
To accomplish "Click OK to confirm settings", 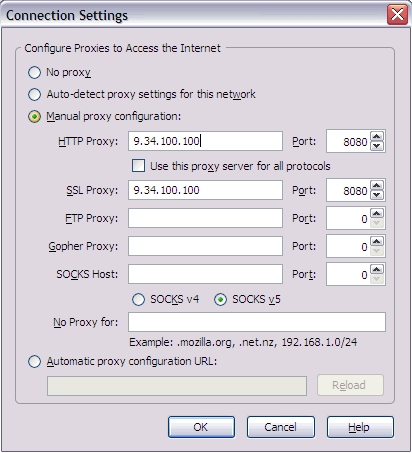I will click(x=201, y=427).
